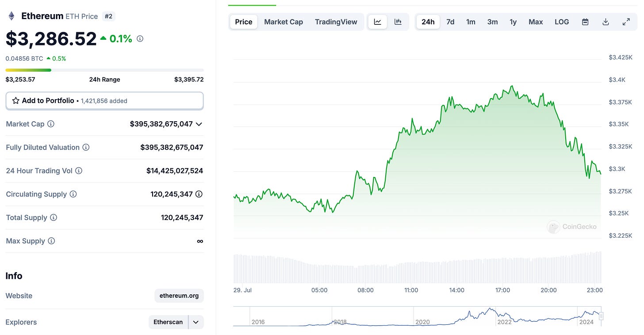The height and width of the screenshot is (335, 644).
Task: Toggle the LOG scale option
Action: pyautogui.click(x=562, y=22)
